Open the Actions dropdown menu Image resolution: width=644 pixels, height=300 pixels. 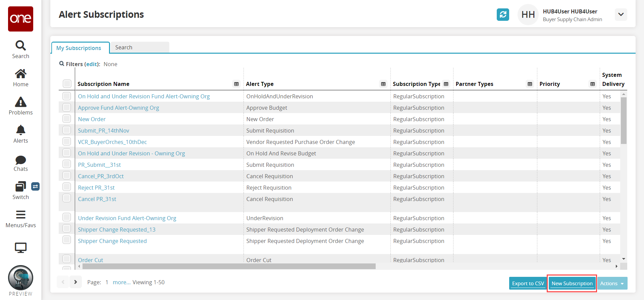(x=612, y=284)
